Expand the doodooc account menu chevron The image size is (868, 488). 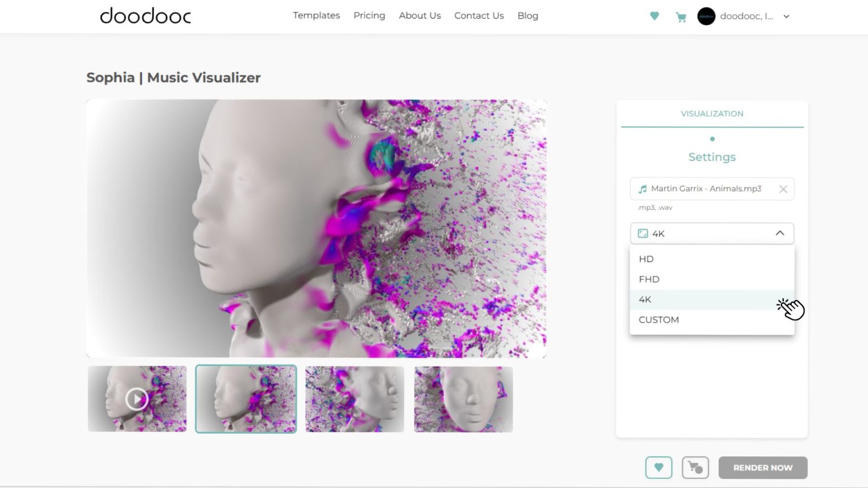click(x=786, y=16)
